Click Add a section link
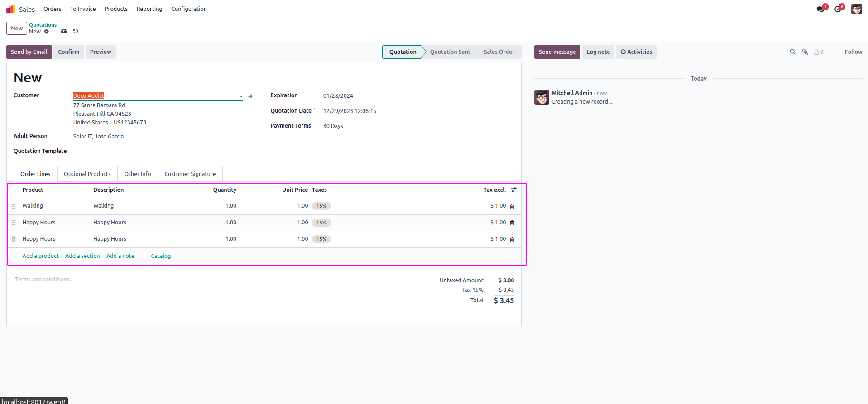868x404 pixels. (82, 256)
